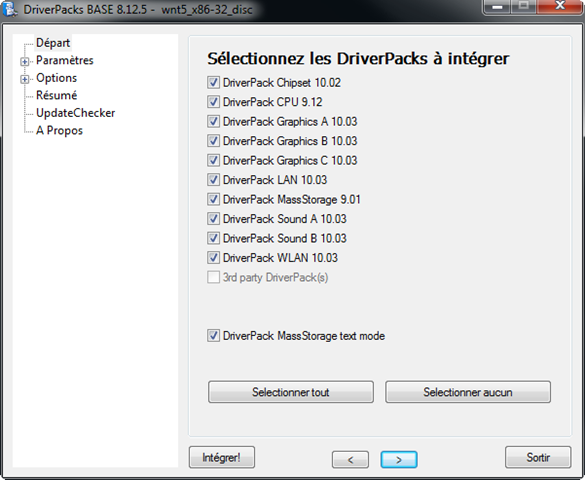Screen dimensions: 585x480
Task: Click the DriverPacks app icon in title bar
Action: (x=10, y=9)
